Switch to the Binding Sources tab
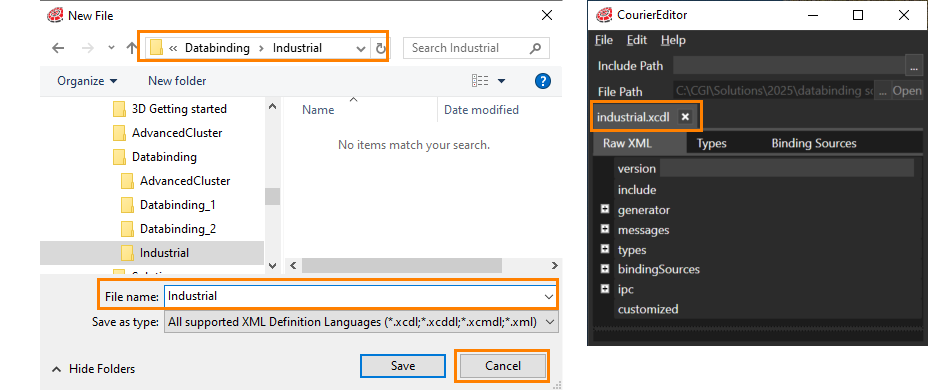Viewport: 929px width, 390px height. (x=813, y=143)
